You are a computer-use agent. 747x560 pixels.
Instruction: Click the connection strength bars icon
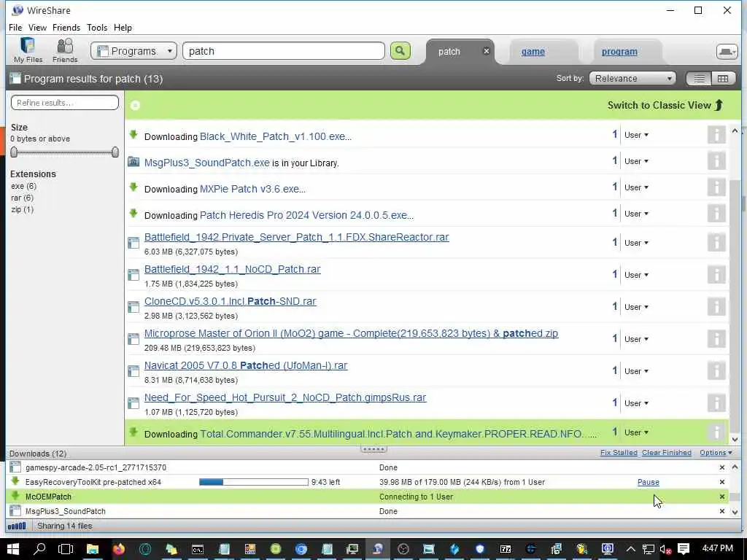[x=17, y=526]
